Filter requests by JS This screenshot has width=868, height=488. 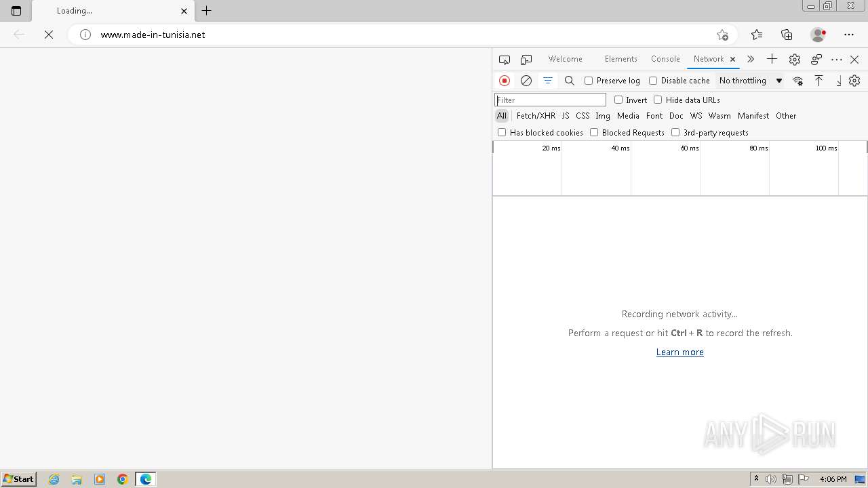(566, 116)
